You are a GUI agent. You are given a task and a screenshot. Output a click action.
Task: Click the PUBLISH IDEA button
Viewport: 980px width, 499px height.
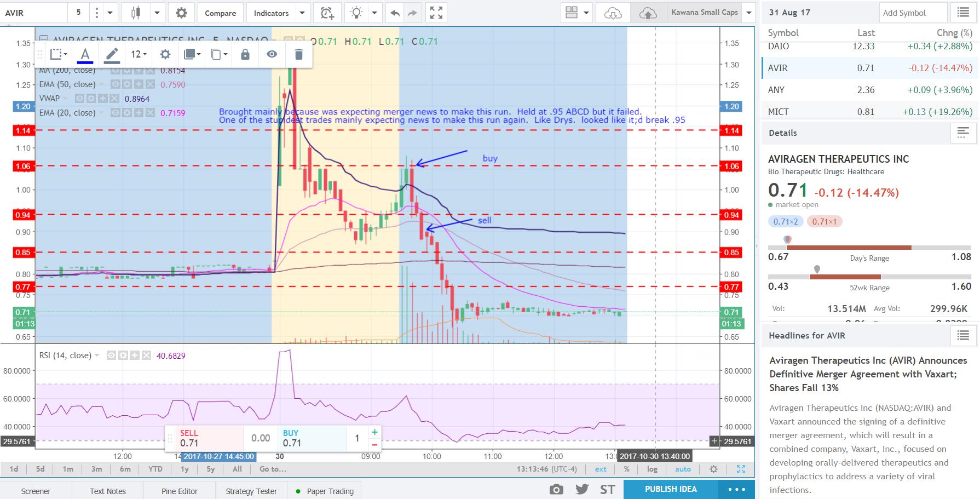point(671,489)
